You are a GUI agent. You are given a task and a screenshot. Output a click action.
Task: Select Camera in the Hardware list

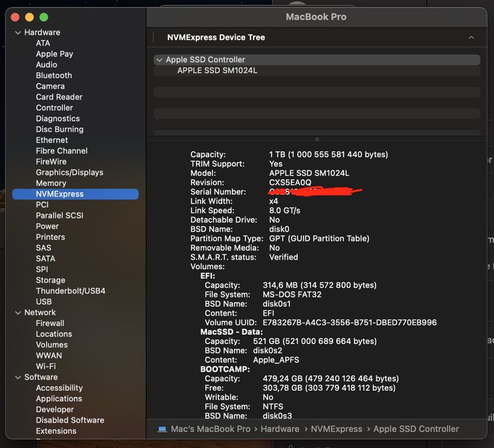(x=50, y=87)
